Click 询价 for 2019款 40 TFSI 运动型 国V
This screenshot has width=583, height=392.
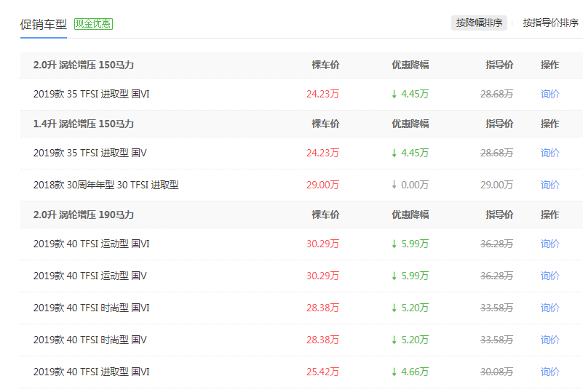point(550,276)
